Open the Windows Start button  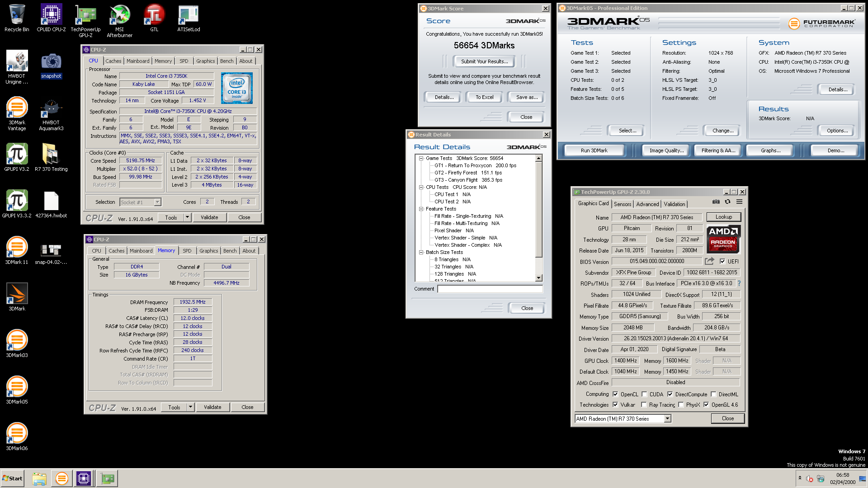coord(13,479)
